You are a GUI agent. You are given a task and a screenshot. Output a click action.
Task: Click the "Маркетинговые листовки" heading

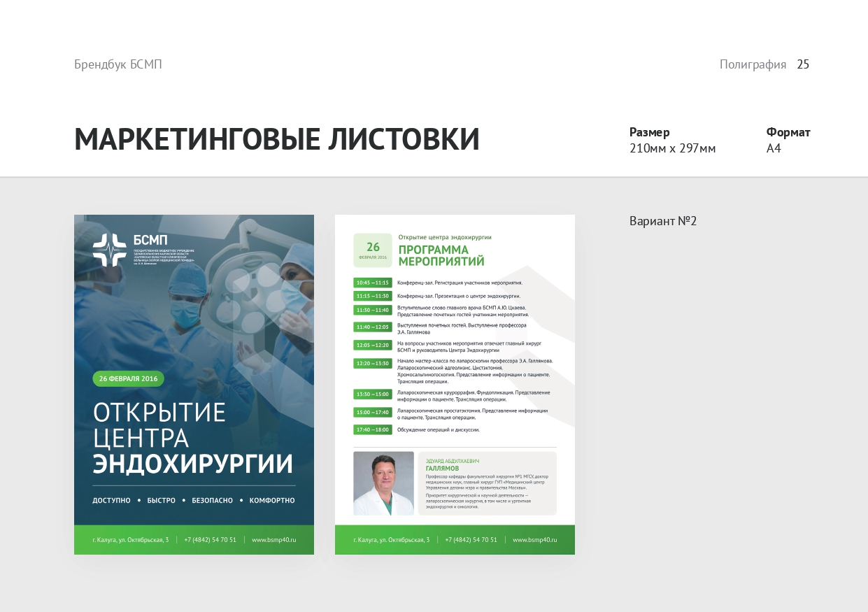[277, 139]
